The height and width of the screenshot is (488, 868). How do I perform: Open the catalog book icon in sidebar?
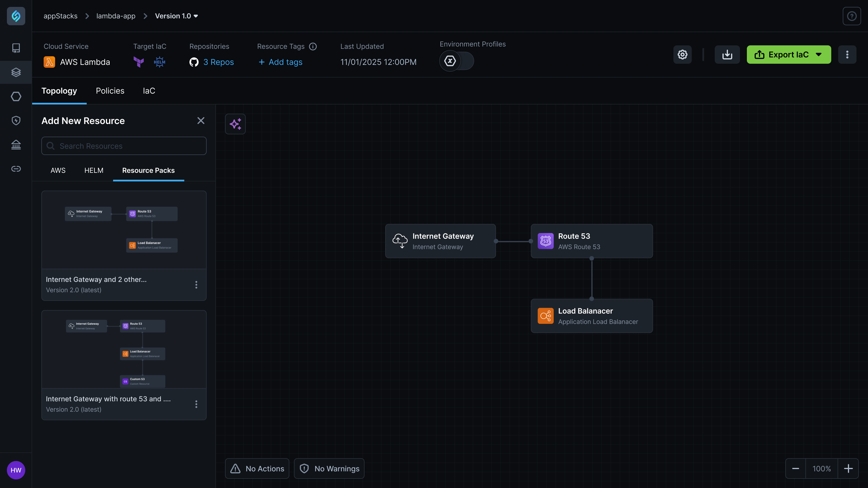[16, 48]
